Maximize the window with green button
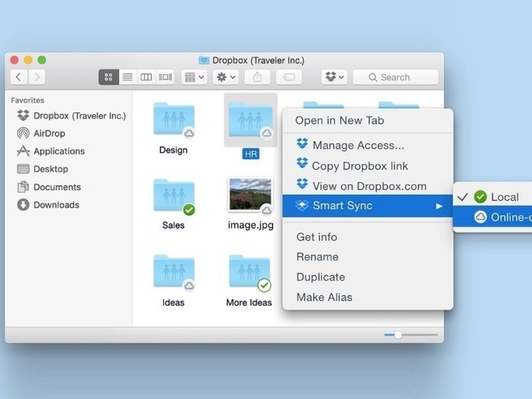This screenshot has width=532, height=399. [42, 60]
